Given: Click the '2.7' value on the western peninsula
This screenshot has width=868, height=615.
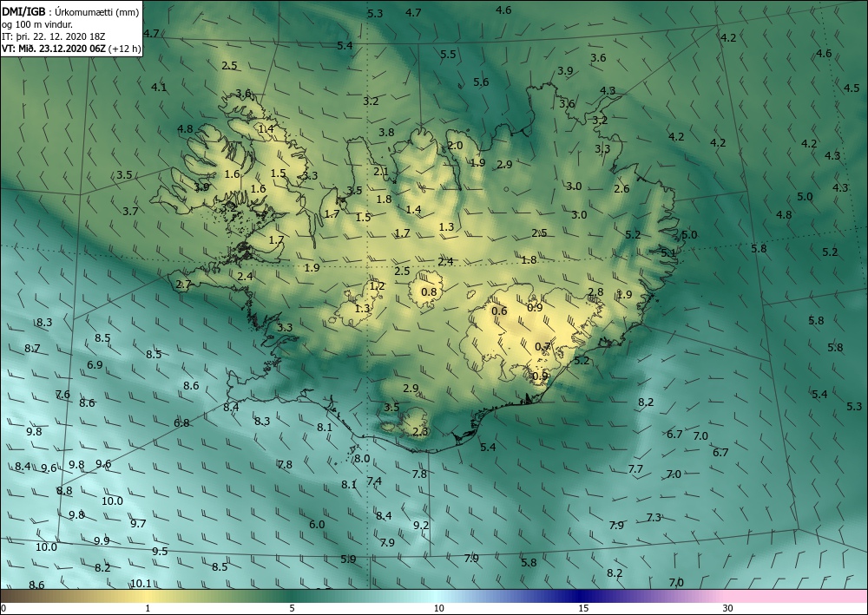Looking at the screenshot, I should tap(183, 285).
